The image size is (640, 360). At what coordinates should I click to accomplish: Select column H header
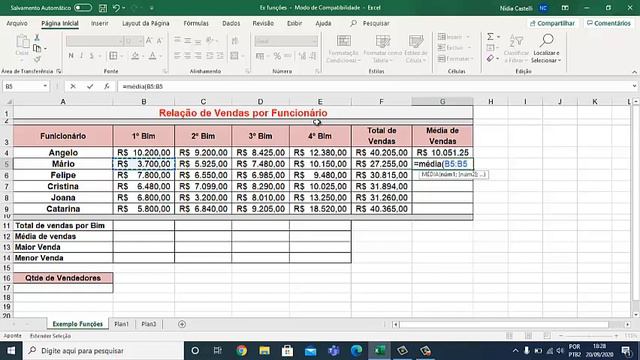[491, 101]
